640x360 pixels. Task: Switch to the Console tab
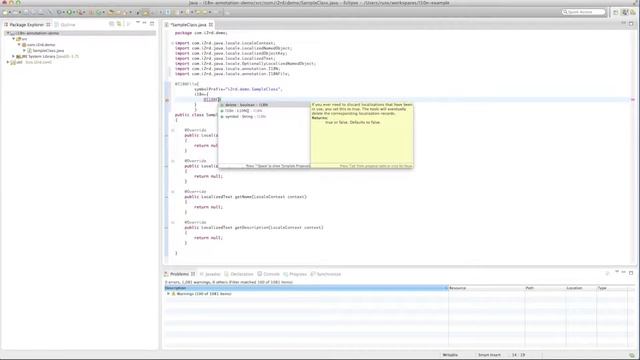coord(269,274)
